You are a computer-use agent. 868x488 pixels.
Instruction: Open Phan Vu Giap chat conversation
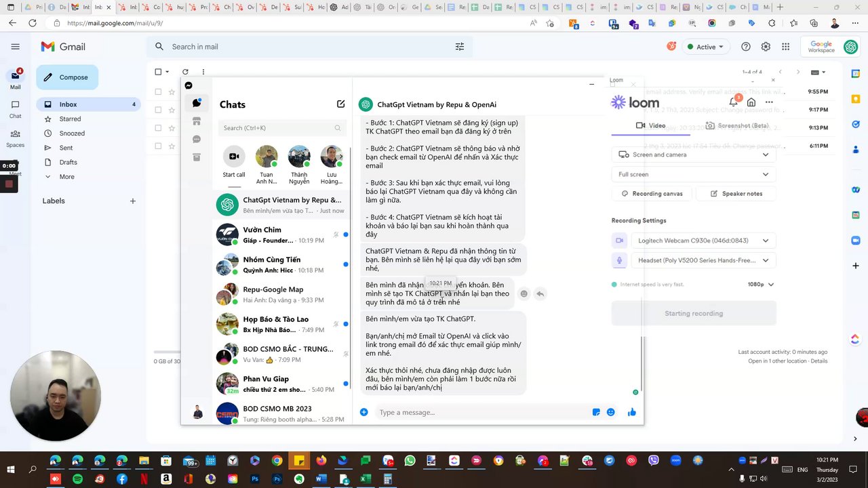[282, 384]
